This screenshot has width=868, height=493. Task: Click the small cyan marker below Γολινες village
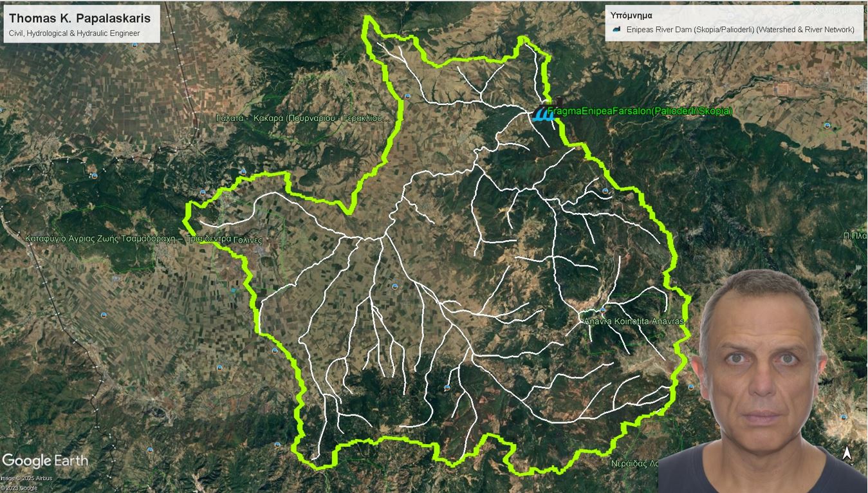[x=234, y=290]
